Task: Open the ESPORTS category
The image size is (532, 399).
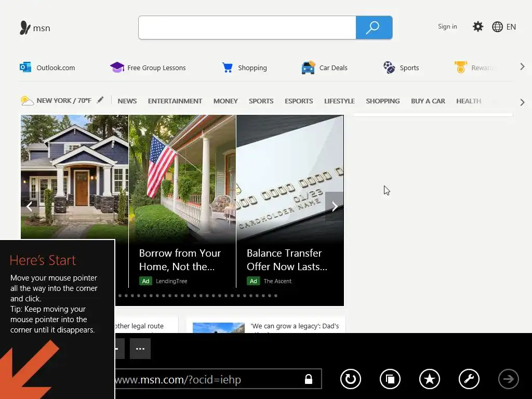Action: 299,101
